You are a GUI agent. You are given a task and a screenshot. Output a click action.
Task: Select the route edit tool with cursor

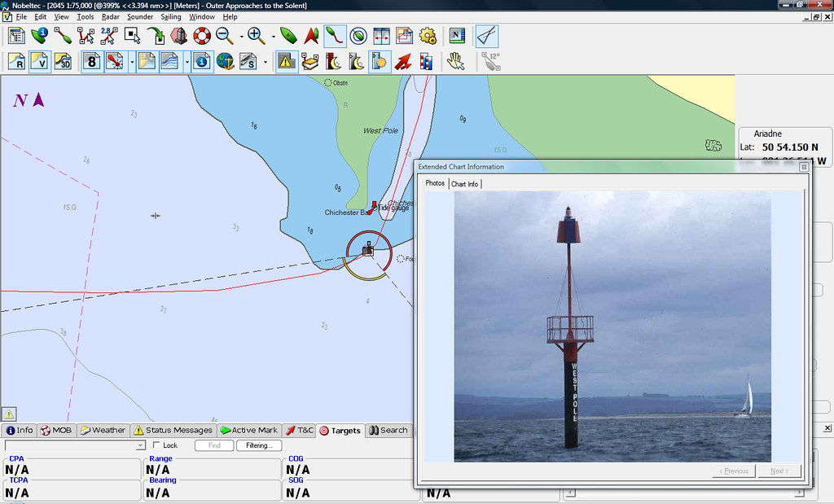click(x=86, y=36)
